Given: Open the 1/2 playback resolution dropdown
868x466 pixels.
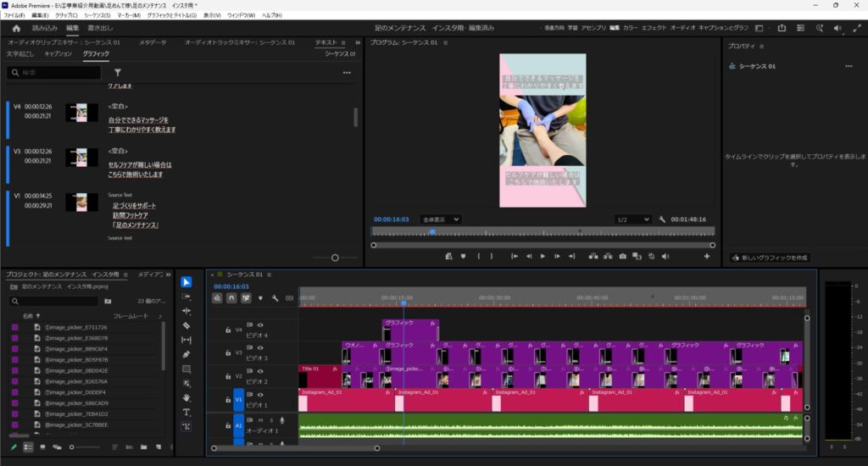Looking at the screenshot, I should (633, 219).
